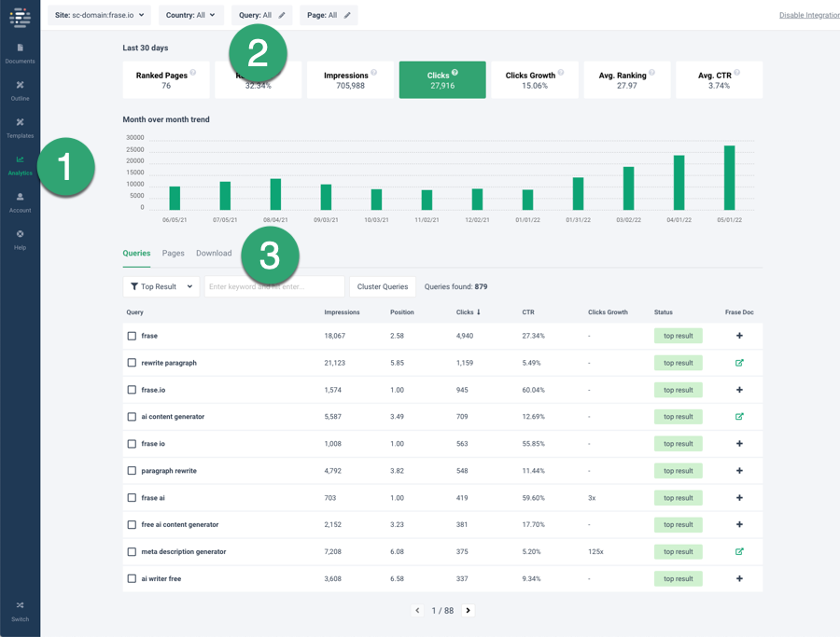Edit the Query filter pencil icon

pyautogui.click(x=282, y=15)
